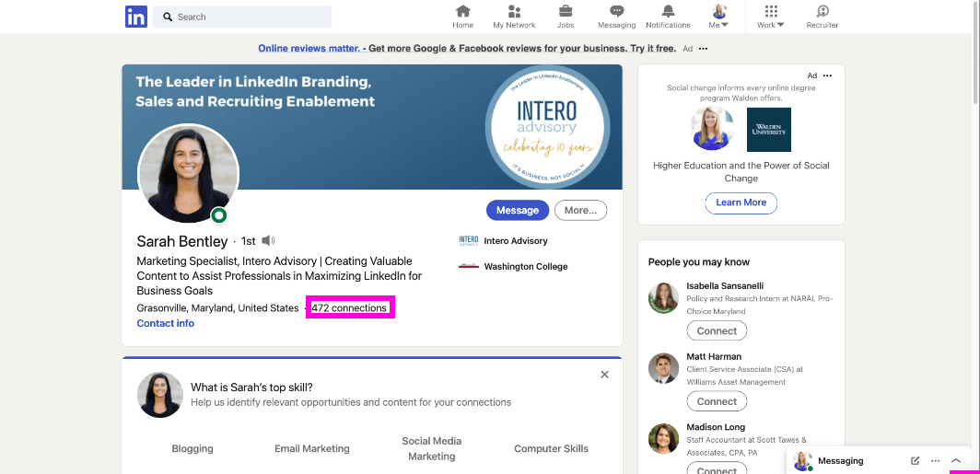
Task: Connect with Madison Long
Action: pos(717,469)
